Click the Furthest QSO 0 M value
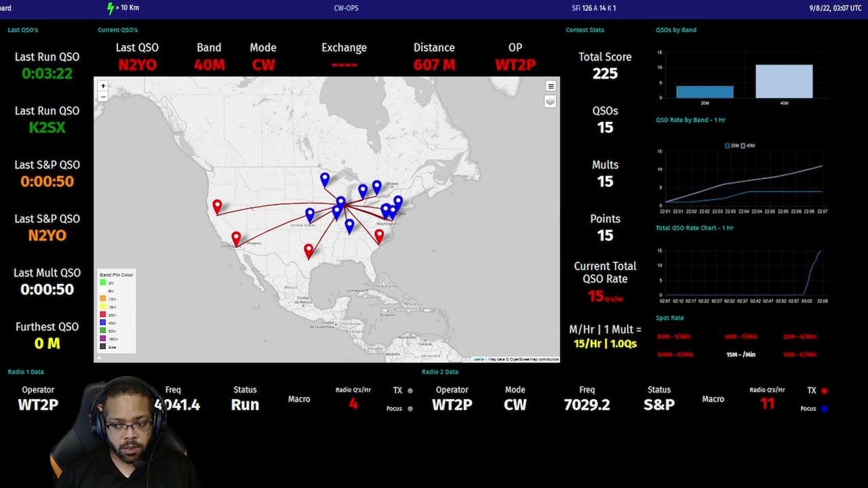The height and width of the screenshot is (488, 868). [47, 344]
